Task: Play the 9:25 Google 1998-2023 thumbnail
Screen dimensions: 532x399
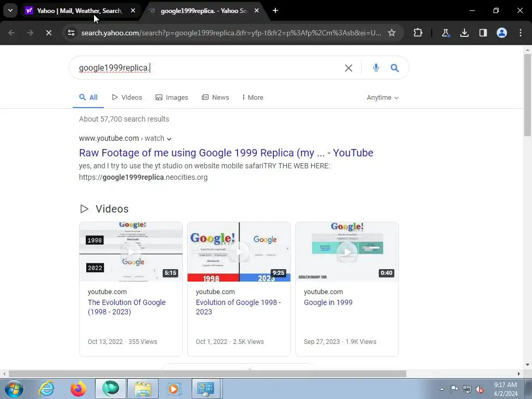Action: click(x=239, y=252)
